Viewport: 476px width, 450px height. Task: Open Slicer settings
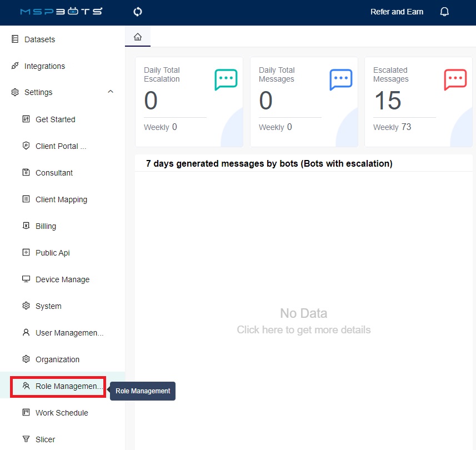point(45,439)
